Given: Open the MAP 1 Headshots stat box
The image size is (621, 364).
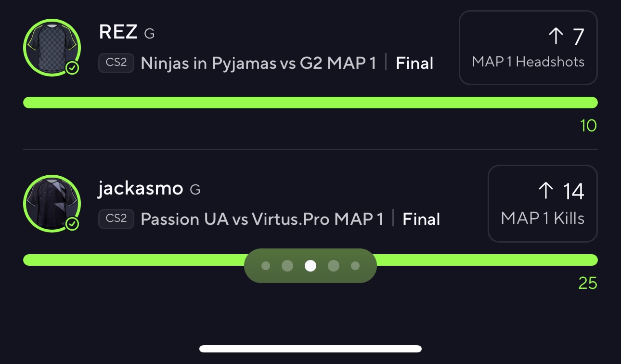Looking at the screenshot, I should [528, 48].
